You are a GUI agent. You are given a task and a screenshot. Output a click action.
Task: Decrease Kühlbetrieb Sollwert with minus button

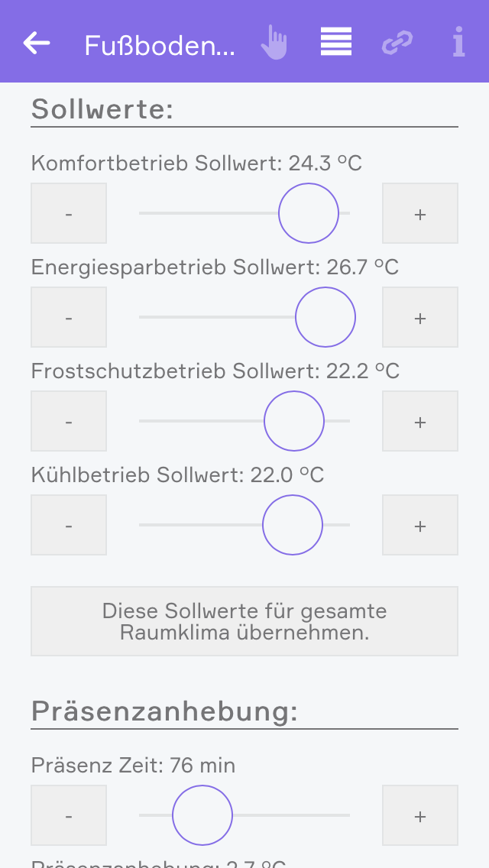69,525
